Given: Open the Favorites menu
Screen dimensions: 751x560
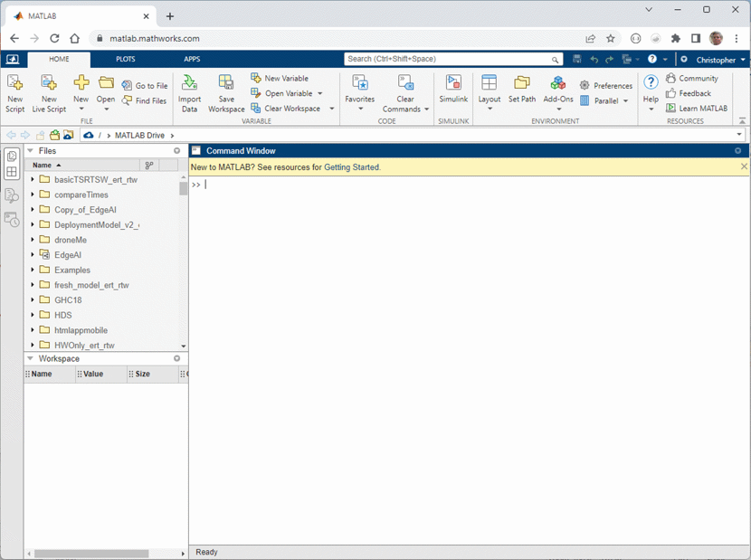Looking at the screenshot, I should tap(360, 94).
